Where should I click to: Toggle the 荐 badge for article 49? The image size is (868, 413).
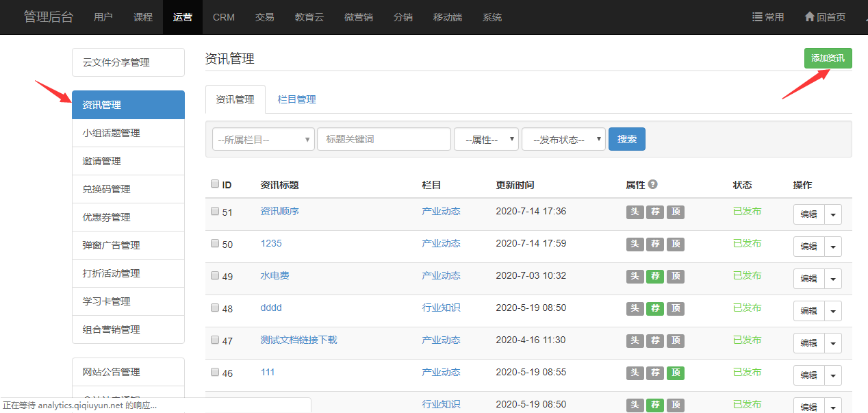pos(655,276)
